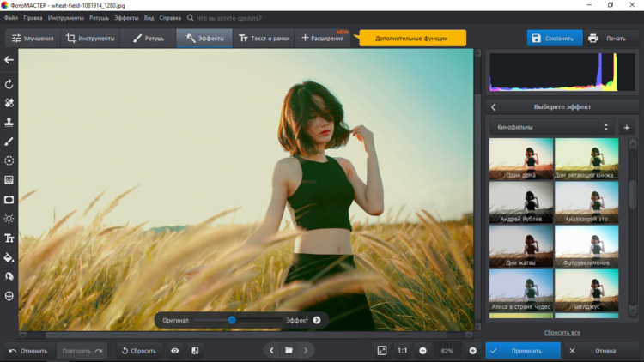Click the Сбросить все link
The width and height of the screenshot is (644, 362).
[x=562, y=333]
